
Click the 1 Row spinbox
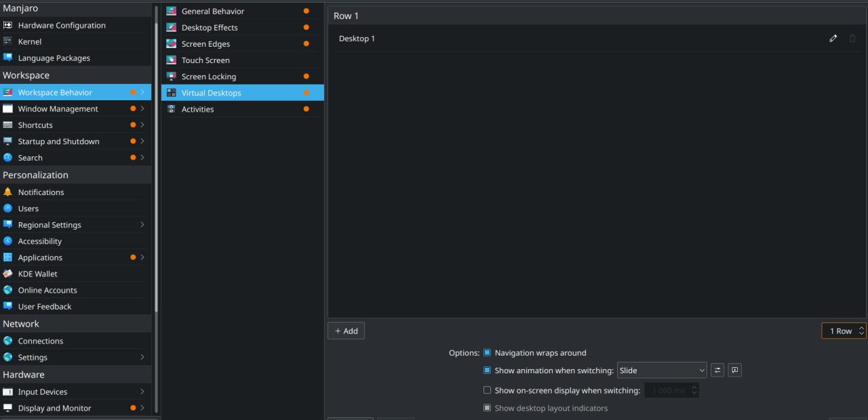pyautogui.click(x=844, y=331)
